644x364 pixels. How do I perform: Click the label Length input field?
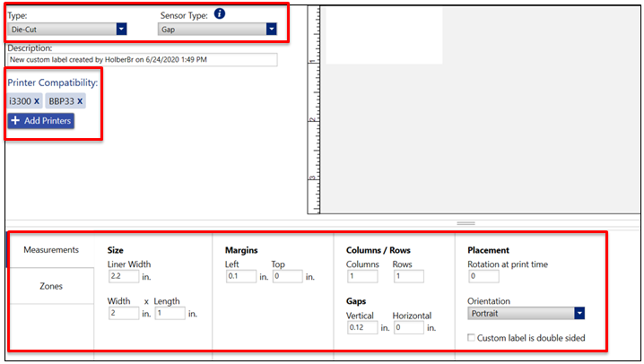(x=170, y=313)
